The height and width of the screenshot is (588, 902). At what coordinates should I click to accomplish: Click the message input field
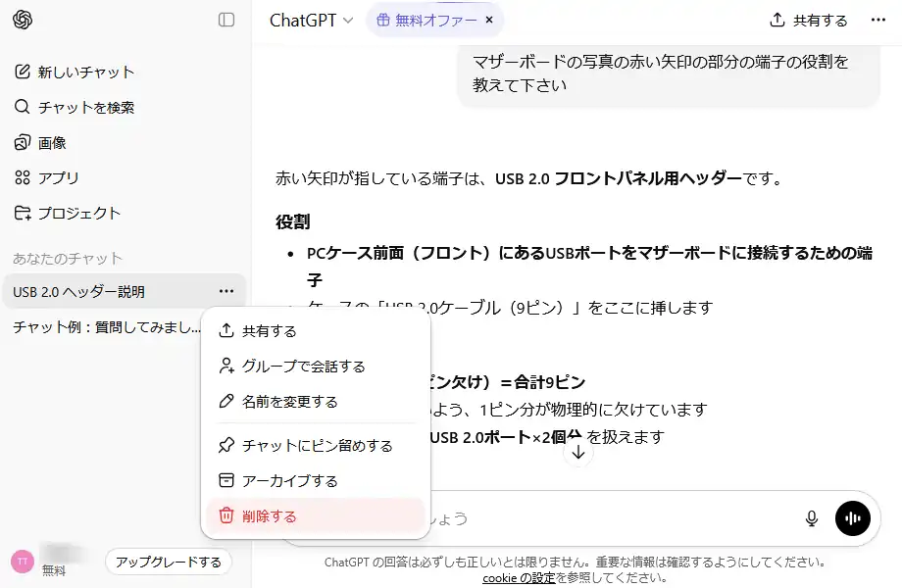tap(588, 518)
